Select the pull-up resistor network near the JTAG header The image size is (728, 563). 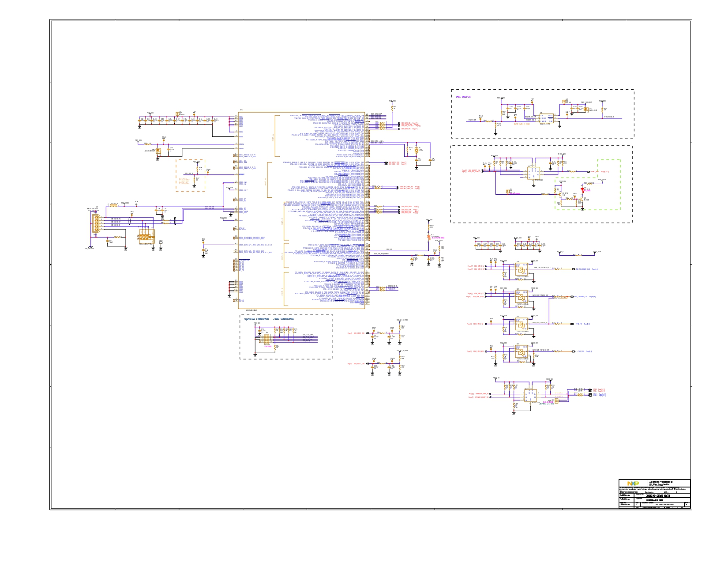(284, 330)
